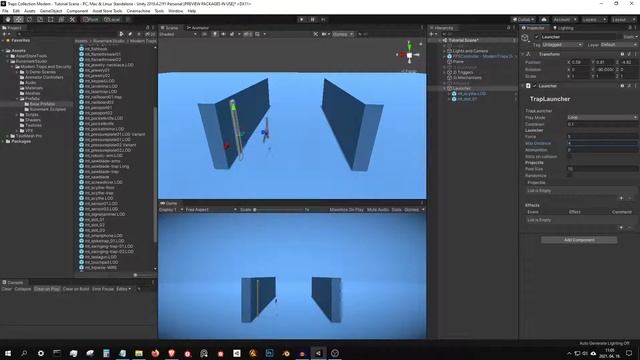Viewport: 640px width, 360px height.
Task: Select the Scale tool in the toolbar
Action: [40, 20]
